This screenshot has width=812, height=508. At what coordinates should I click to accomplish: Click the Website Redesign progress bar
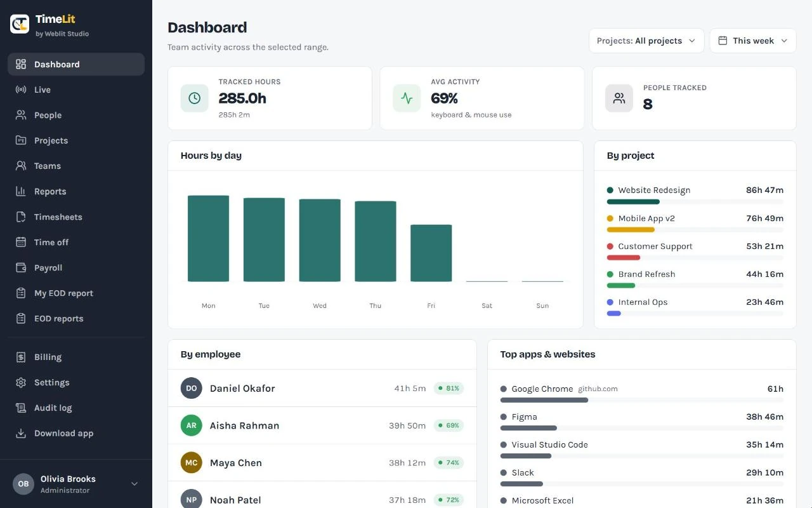(x=695, y=202)
